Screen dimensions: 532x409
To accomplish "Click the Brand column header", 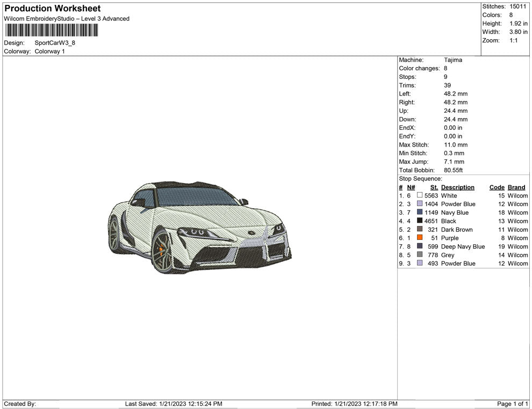I will 516,187.
